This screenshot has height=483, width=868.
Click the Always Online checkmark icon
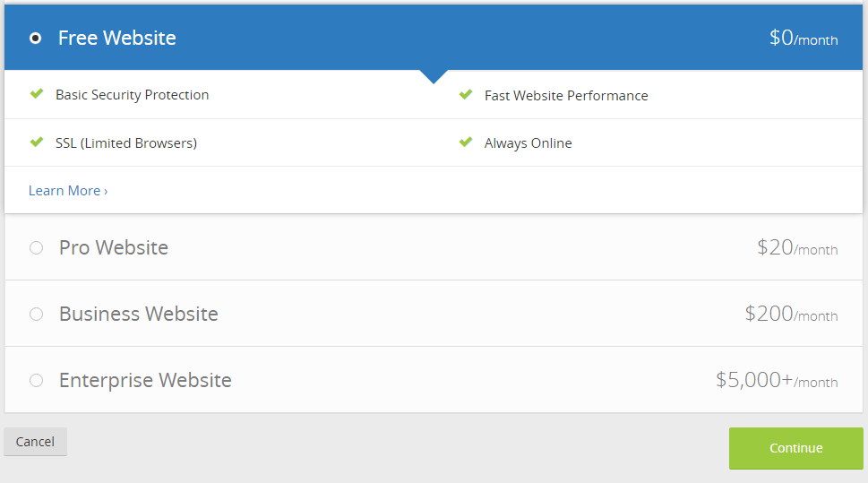click(466, 142)
